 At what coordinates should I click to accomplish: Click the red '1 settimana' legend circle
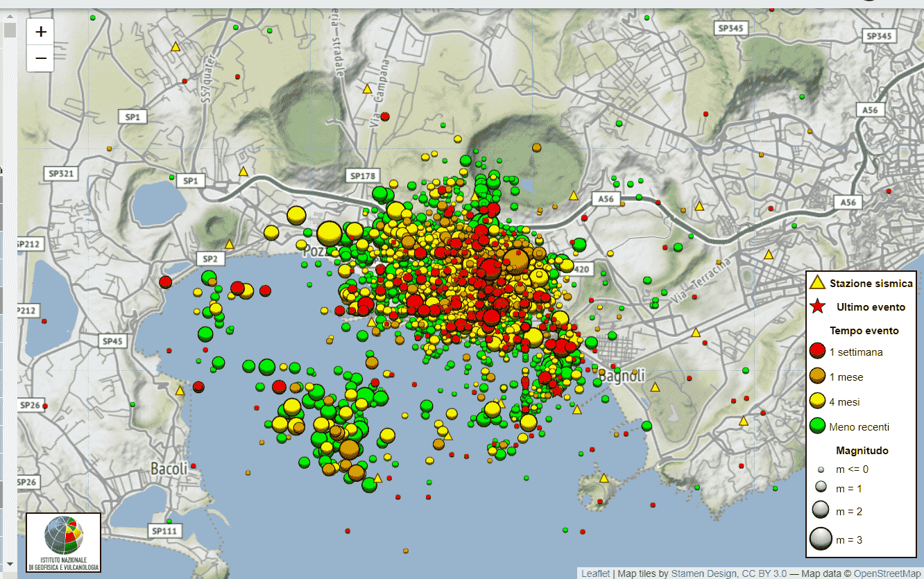[819, 352]
